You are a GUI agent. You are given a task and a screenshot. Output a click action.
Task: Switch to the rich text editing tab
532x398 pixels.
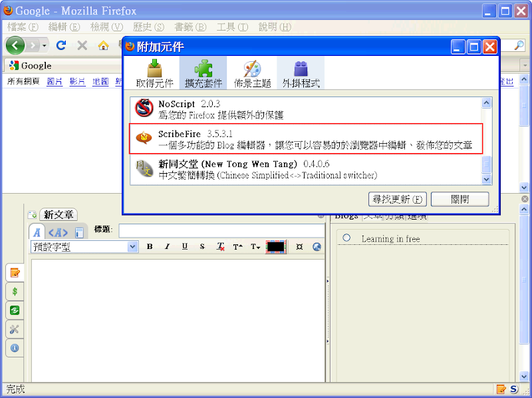(x=37, y=233)
